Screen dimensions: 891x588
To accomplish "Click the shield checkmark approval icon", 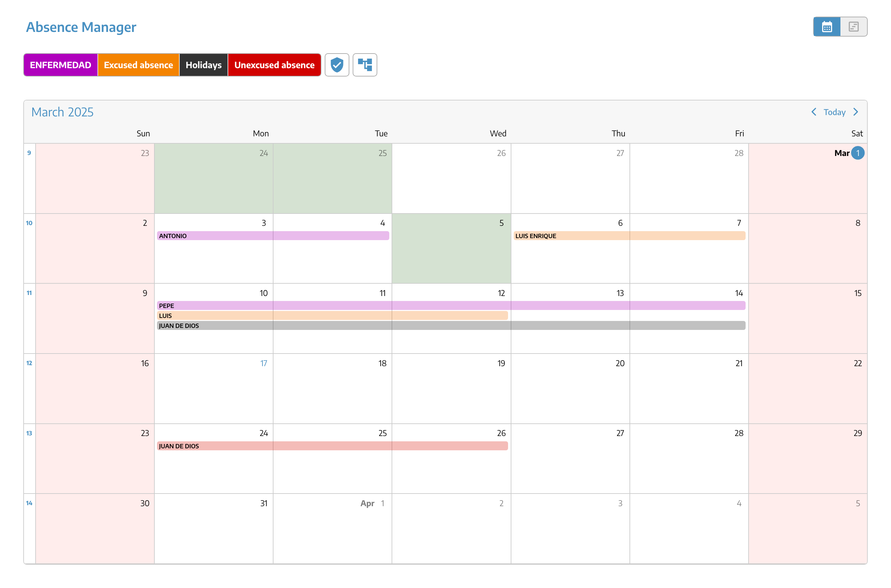I will point(336,65).
